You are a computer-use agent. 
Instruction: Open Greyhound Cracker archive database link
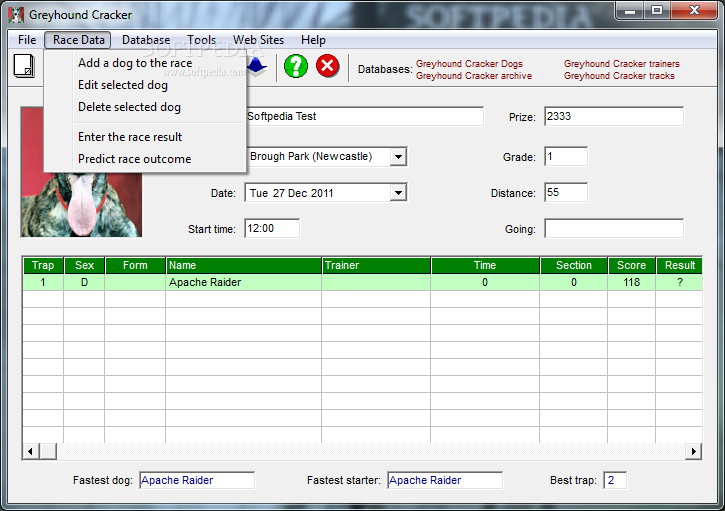pos(473,76)
